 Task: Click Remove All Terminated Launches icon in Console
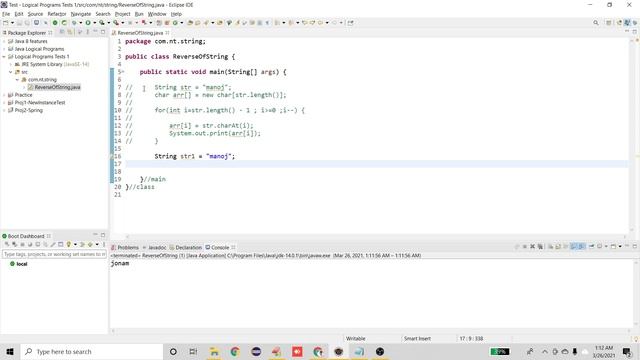point(540,247)
